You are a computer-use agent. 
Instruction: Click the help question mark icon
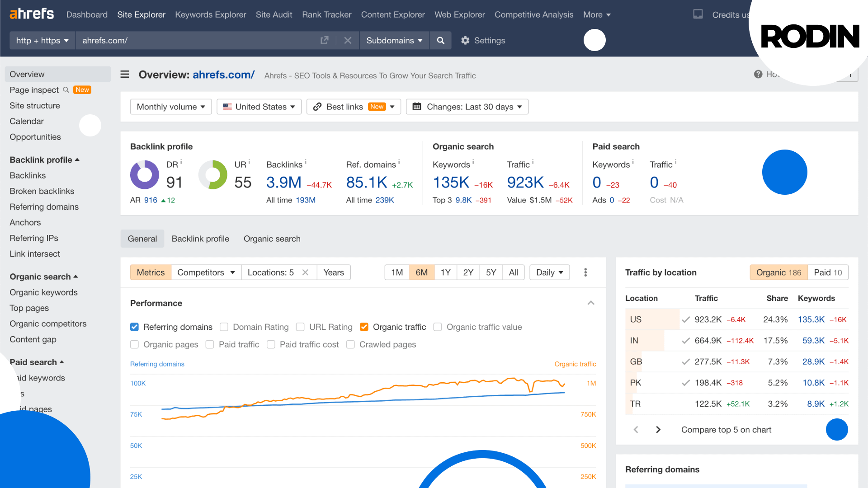758,74
